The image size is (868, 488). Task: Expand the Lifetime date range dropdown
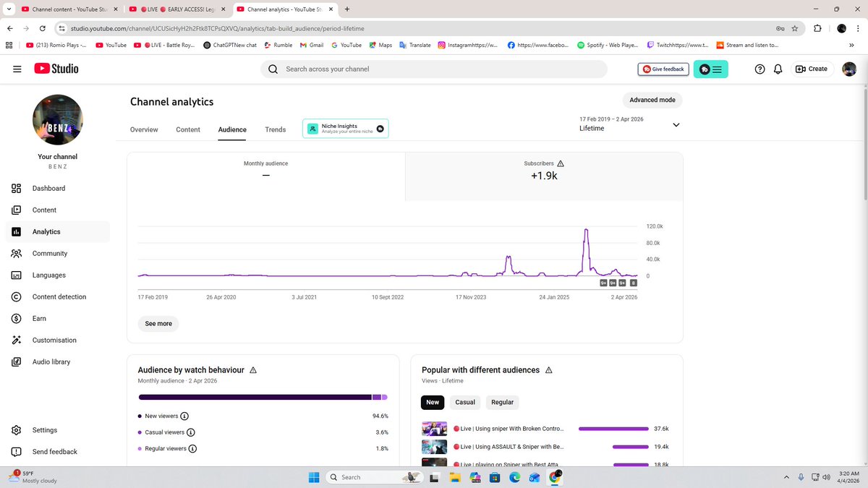pos(676,124)
